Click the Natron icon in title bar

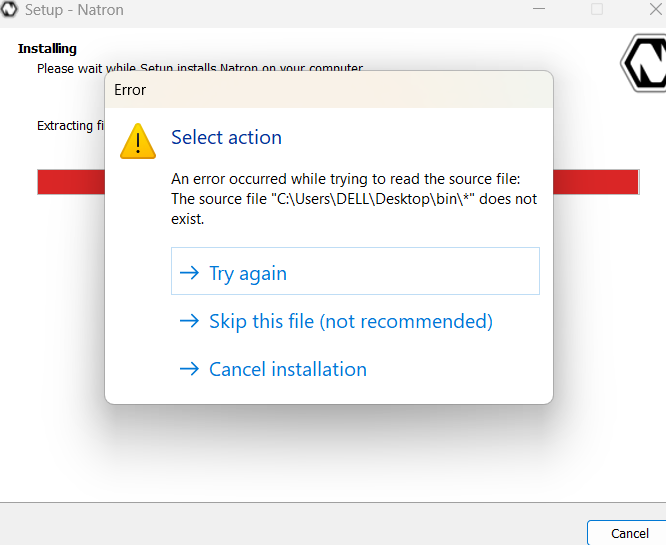point(9,9)
